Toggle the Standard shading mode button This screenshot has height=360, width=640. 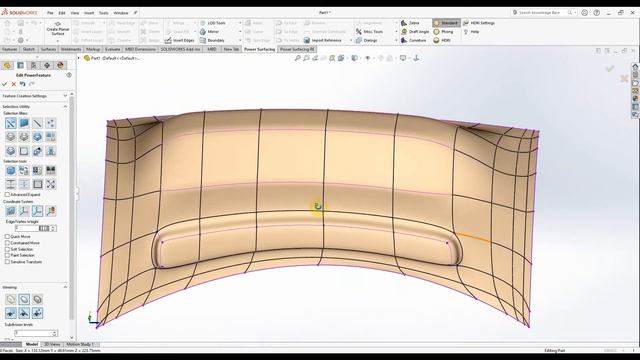pyautogui.click(x=446, y=23)
